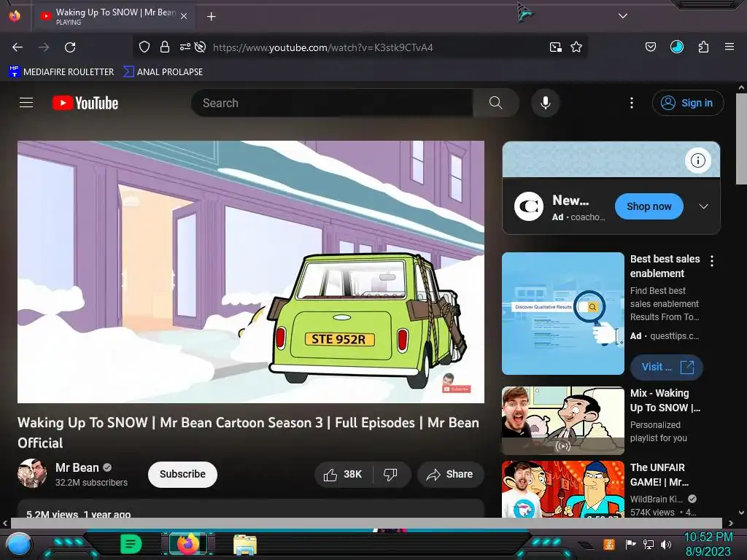The image size is (747, 560).
Task: Open Firefox application menu
Action: (x=729, y=47)
